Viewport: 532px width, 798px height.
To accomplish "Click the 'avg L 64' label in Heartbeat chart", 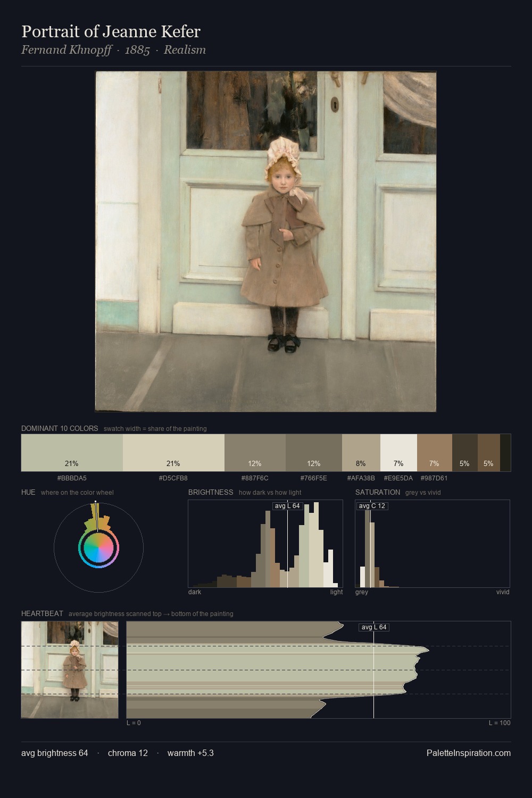I will (374, 627).
